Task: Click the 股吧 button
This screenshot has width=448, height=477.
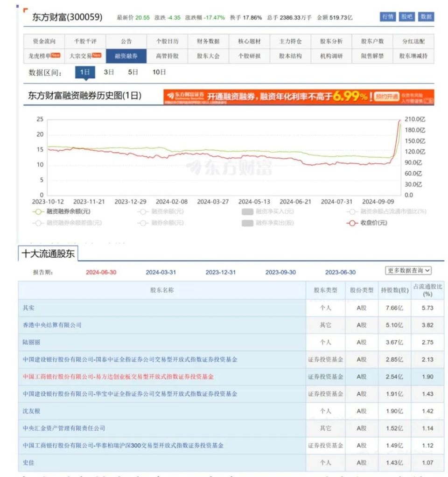Action: tap(407, 17)
